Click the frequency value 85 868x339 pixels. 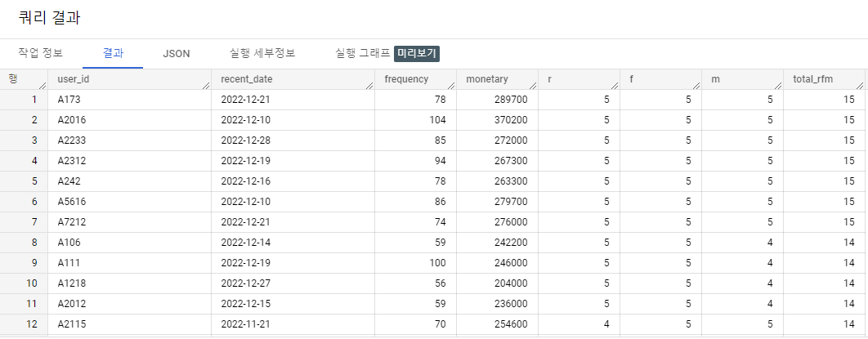coord(416,141)
